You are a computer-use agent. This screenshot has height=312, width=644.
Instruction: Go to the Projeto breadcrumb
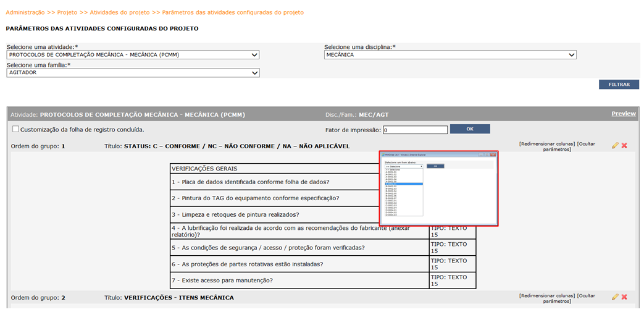point(67,12)
